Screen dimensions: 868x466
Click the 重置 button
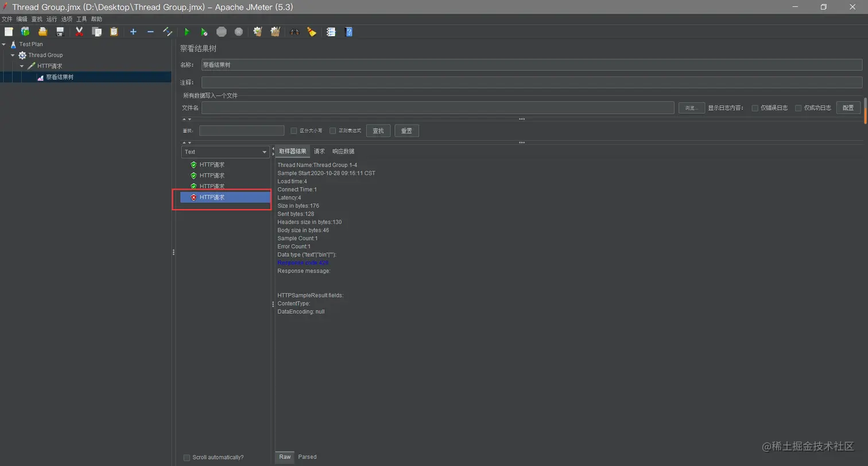point(406,131)
